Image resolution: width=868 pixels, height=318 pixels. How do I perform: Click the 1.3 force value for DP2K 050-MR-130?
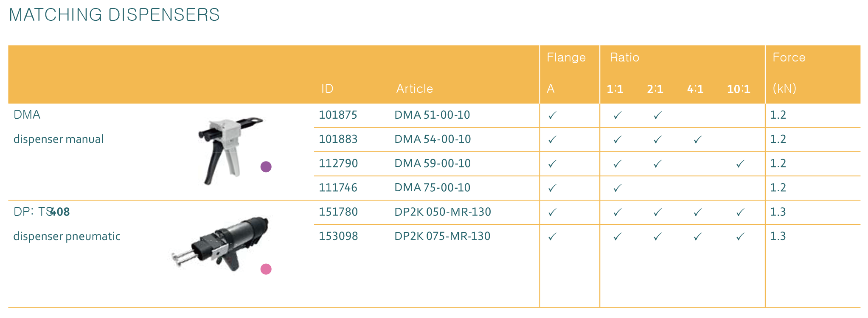pos(778,212)
